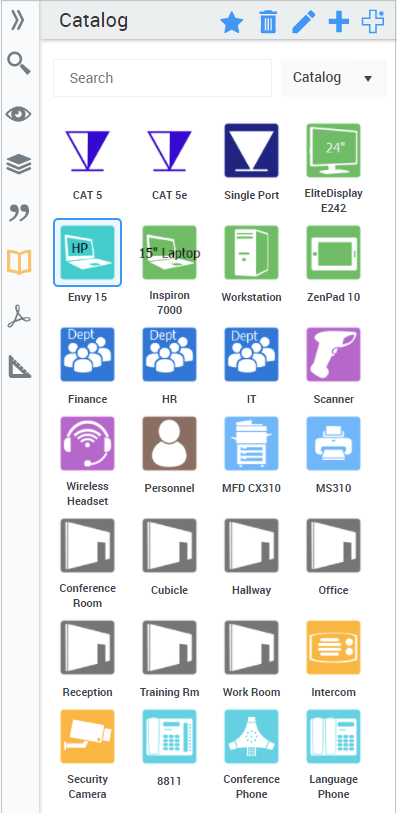Mark catalog item as favorite star

pos(232,23)
